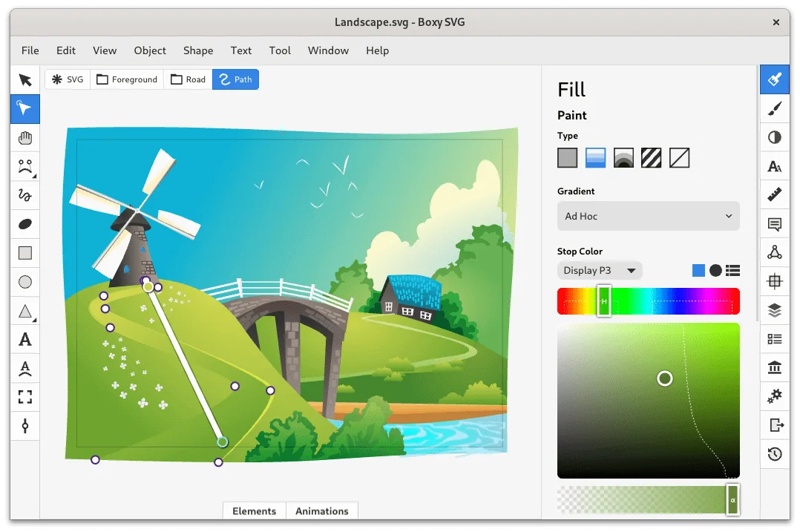The height and width of the screenshot is (532, 800).
Task: Open the Shape menu
Action: coord(198,50)
